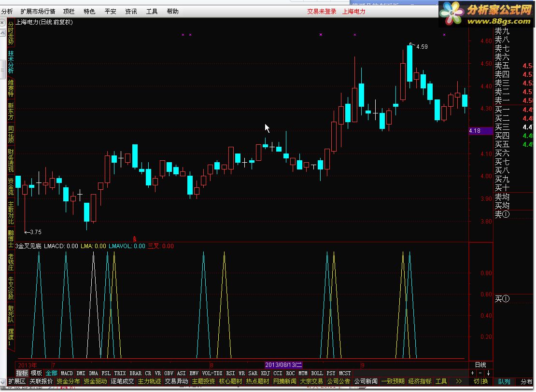Apply FSL indicator

[x=106, y=373]
